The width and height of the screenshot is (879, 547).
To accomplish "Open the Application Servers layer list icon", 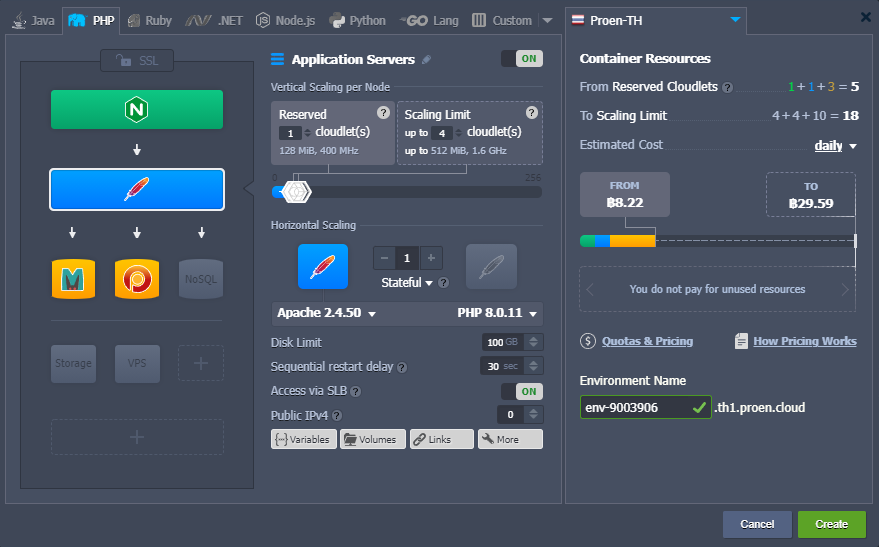I will coord(277,59).
